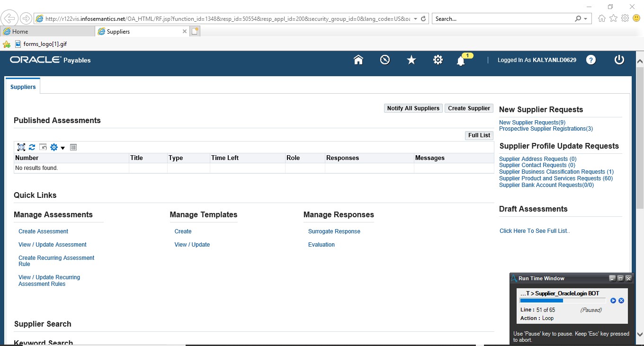Click the bot progress bar in Run Time Window
This screenshot has width=644, height=346.
(562, 301)
